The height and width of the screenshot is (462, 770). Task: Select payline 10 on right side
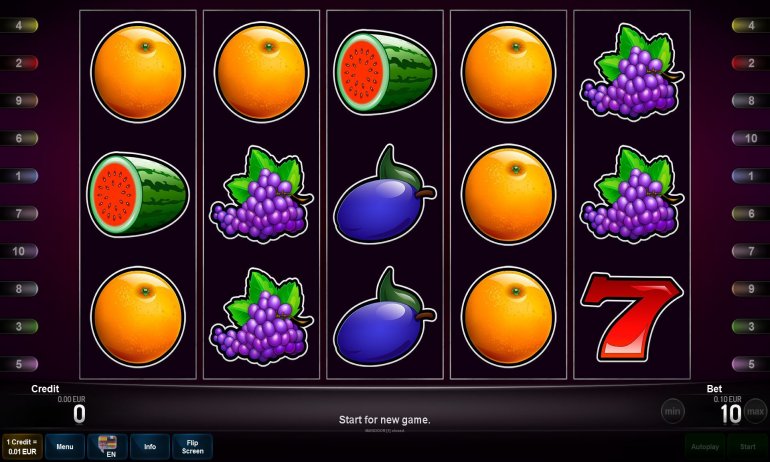[x=751, y=138]
